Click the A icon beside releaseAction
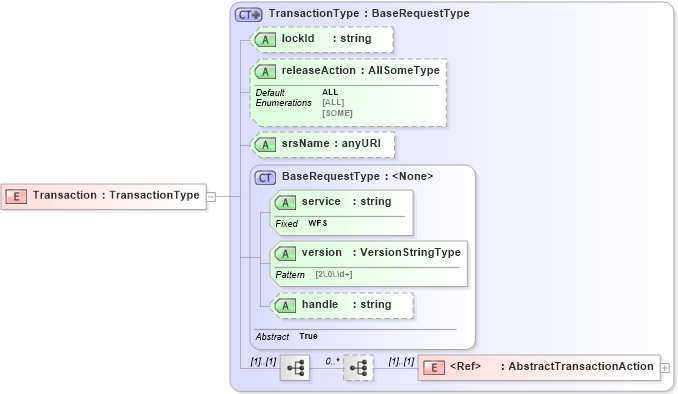The width and height of the screenshot is (678, 394). coord(265,72)
